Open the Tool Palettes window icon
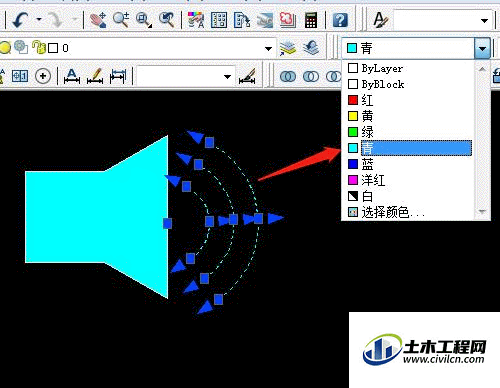This screenshot has height=388, width=500. pyautogui.click(x=242, y=20)
